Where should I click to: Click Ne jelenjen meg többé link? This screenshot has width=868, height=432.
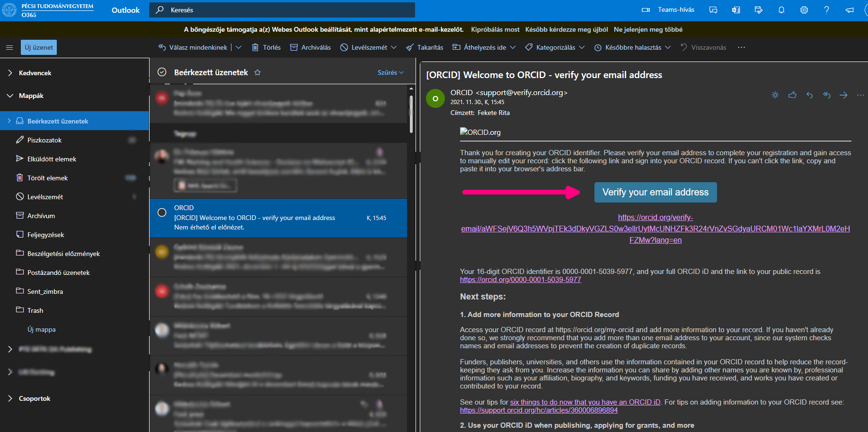pos(648,29)
